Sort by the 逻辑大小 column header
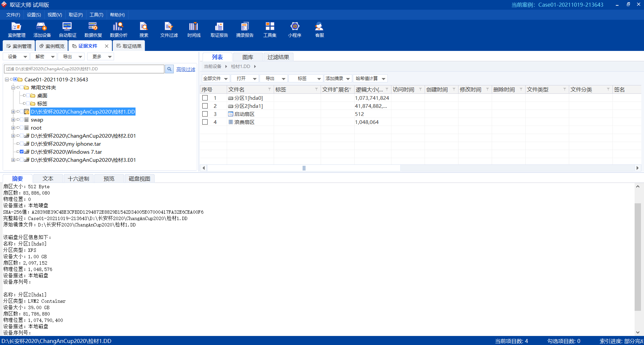Viewport: 644px width, 345px height. click(369, 89)
